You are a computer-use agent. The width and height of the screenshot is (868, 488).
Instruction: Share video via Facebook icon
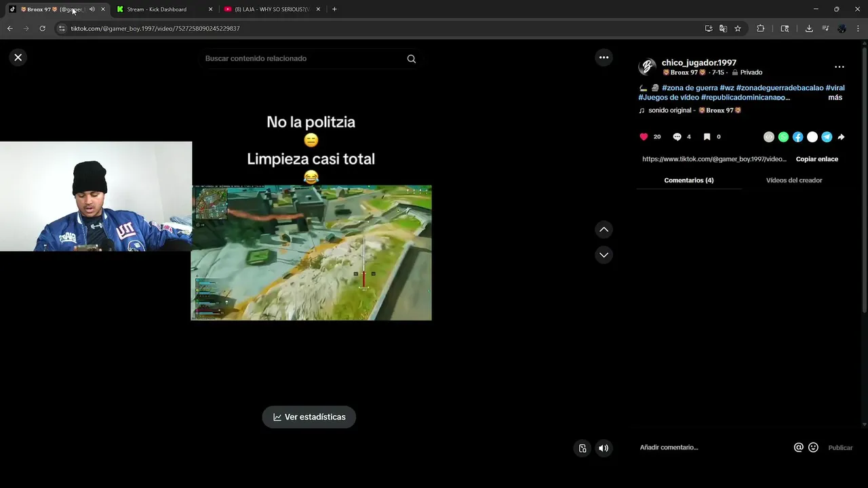click(x=798, y=137)
